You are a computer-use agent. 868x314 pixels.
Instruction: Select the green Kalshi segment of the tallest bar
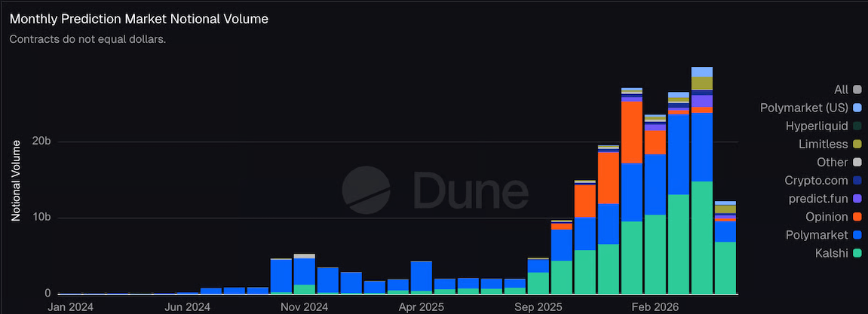(x=702, y=238)
